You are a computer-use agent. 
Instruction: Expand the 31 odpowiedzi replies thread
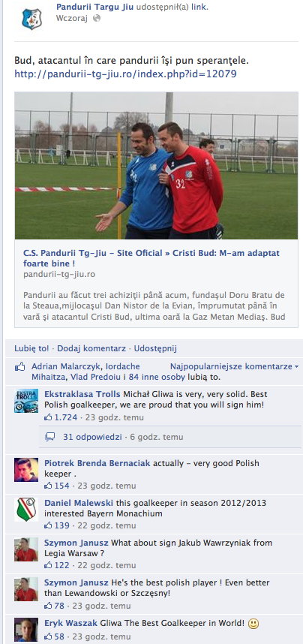pos(92,437)
